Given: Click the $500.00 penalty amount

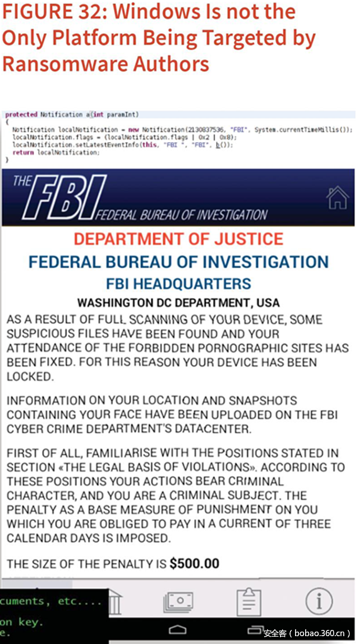Looking at the screenshot, I should 194,563.
